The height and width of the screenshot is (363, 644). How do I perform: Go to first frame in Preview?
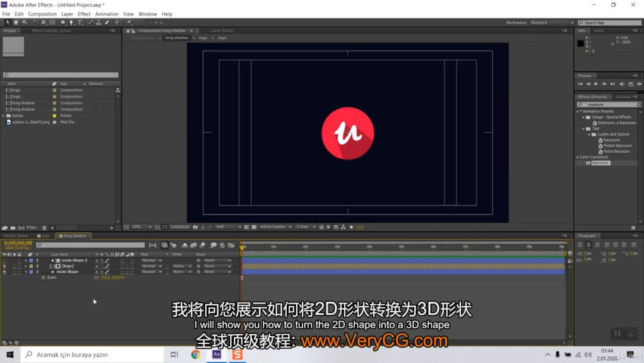(580, 84)
